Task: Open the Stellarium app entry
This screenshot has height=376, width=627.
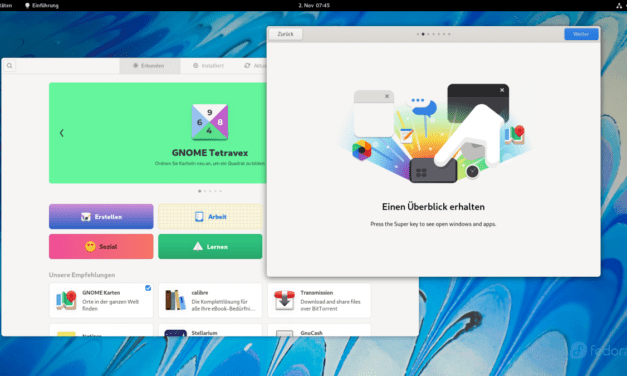Action: point(210,330)
